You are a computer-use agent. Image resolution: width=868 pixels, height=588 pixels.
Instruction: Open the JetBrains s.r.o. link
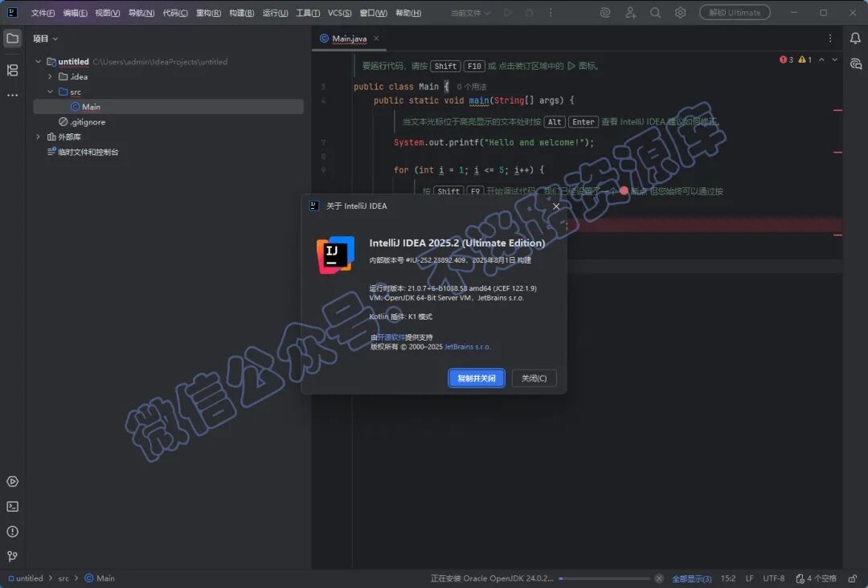[467, 347]
